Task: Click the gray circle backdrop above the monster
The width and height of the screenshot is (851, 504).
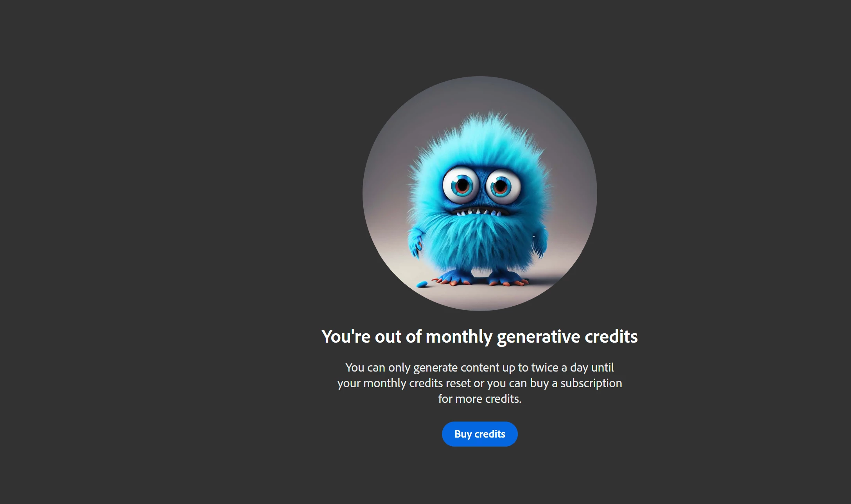Action: (x=479, y=94)
